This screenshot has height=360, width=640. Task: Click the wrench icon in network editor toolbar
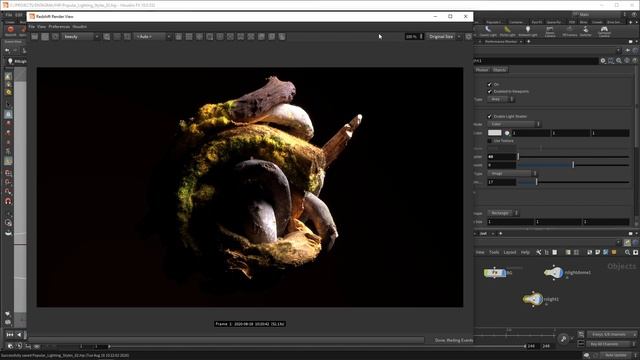tap(539, 253)
